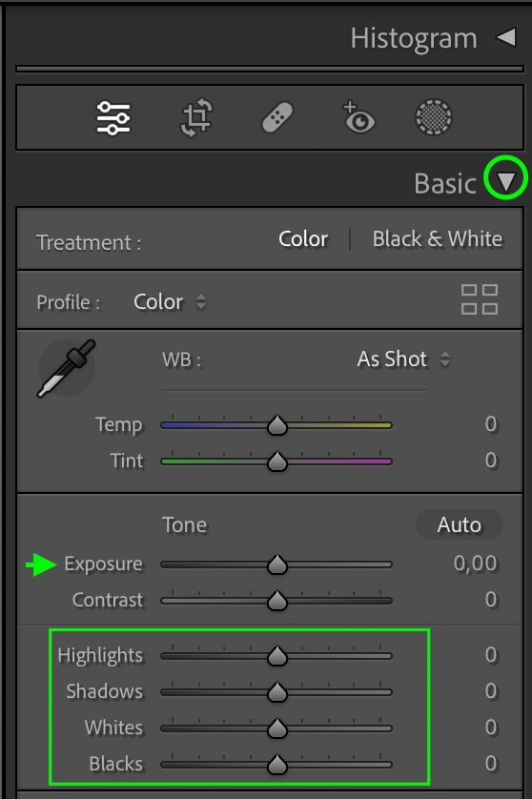Click the Blacks value field
The image size is (532, 799).
pyautogui.click(x=491, y=764)
